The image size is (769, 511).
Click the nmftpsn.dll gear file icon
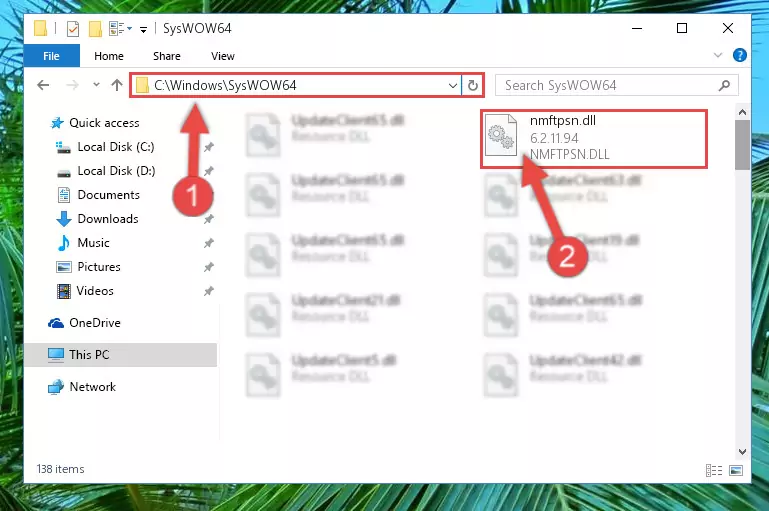(x=501, y=135)
